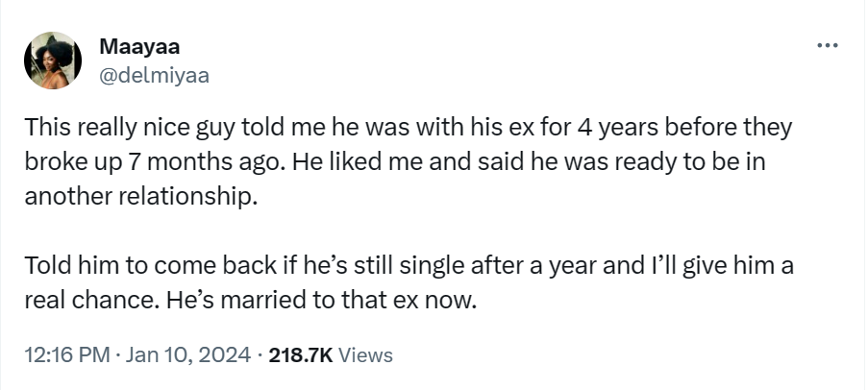The height and width of the screenshot is (390, 868).
Task: Click the 218.7K view count number
Action: point(302,354)
